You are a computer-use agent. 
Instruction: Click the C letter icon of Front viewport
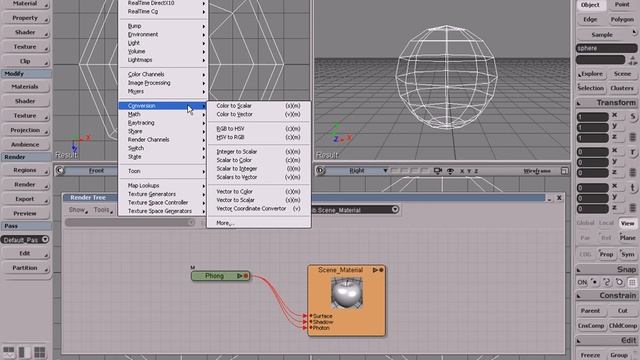60,170
